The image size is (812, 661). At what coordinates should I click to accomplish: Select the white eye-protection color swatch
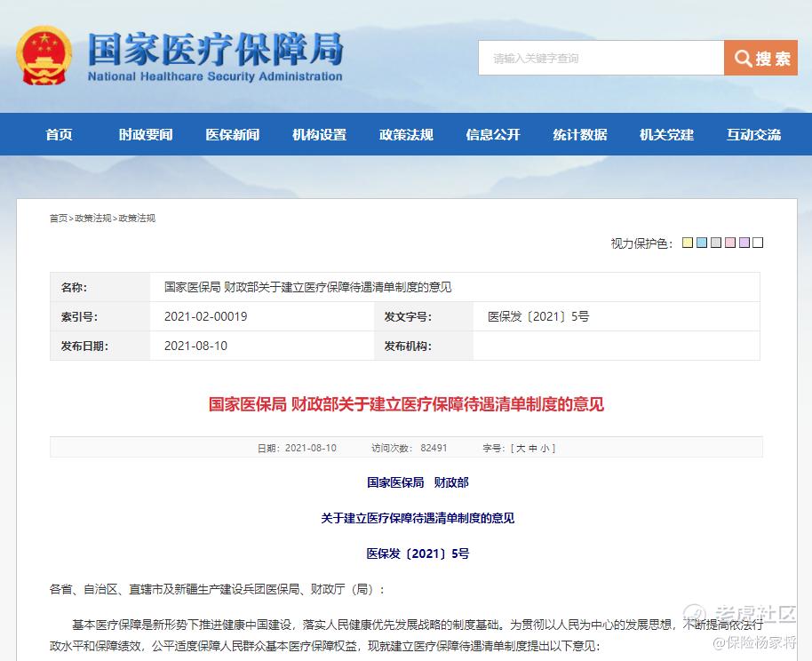[758, 243]
